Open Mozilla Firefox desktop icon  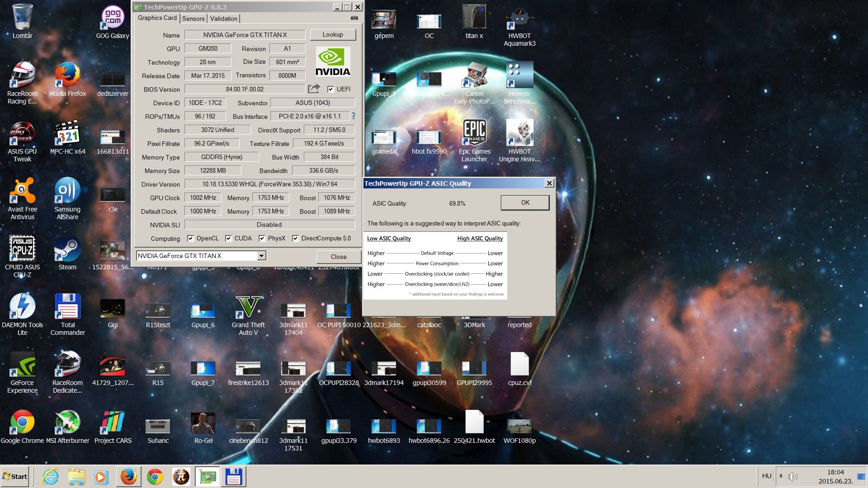point(67,79)
